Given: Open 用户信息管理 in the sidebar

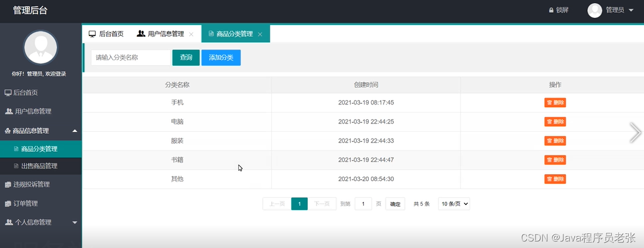Looking at the screenshot, I should [x=33, y=111].
